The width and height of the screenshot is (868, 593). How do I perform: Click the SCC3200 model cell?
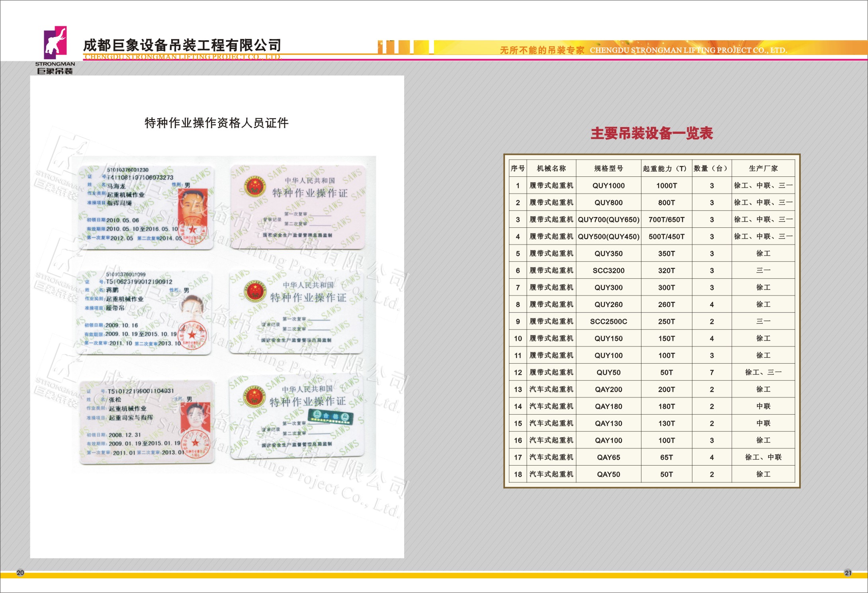pyautogui.click(x=608, y=270)
